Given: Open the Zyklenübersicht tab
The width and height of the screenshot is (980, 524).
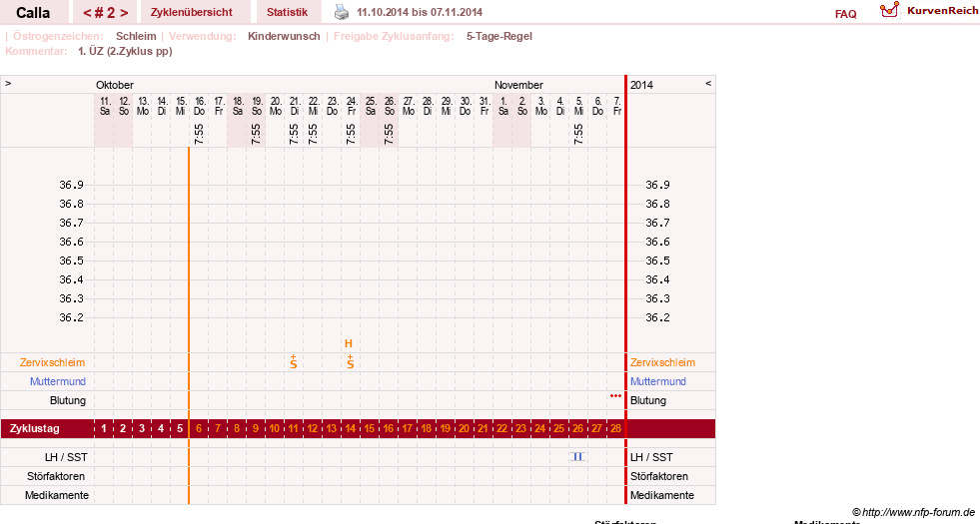Looking at the screenshot, I should click(191, 13).
